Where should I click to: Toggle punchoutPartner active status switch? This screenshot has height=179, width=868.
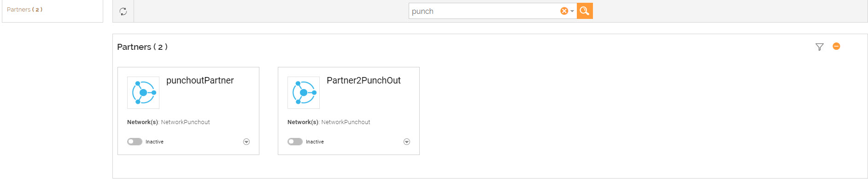click(135, 142)
